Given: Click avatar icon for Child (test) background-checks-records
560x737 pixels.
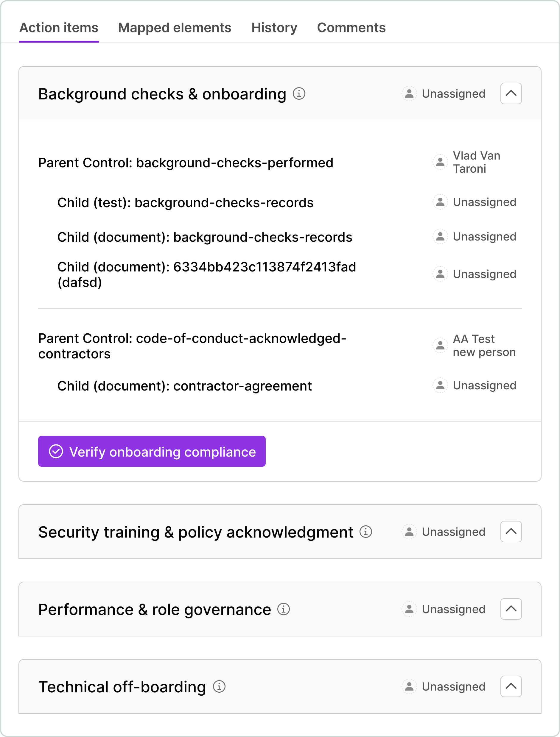Looking at the screenshot, I should (440, 202).
